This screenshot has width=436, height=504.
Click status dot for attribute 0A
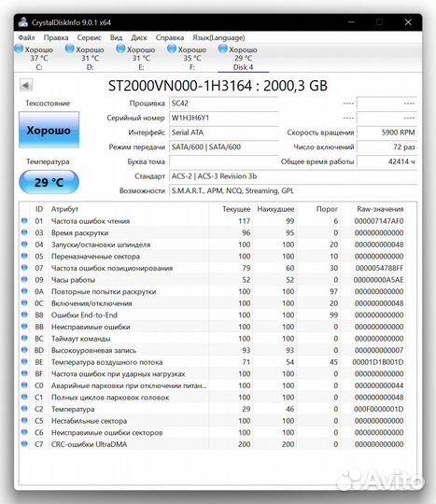point(24,291)
